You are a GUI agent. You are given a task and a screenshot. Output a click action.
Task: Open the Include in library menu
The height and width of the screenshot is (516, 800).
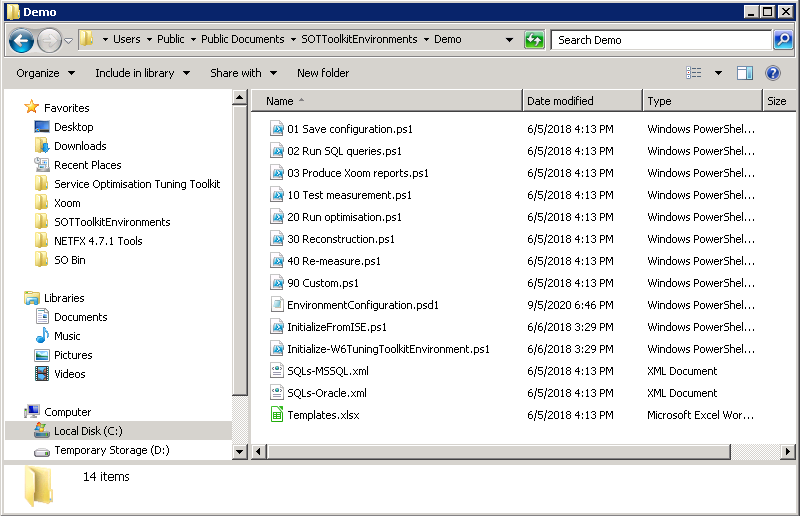tap(142, 73)
